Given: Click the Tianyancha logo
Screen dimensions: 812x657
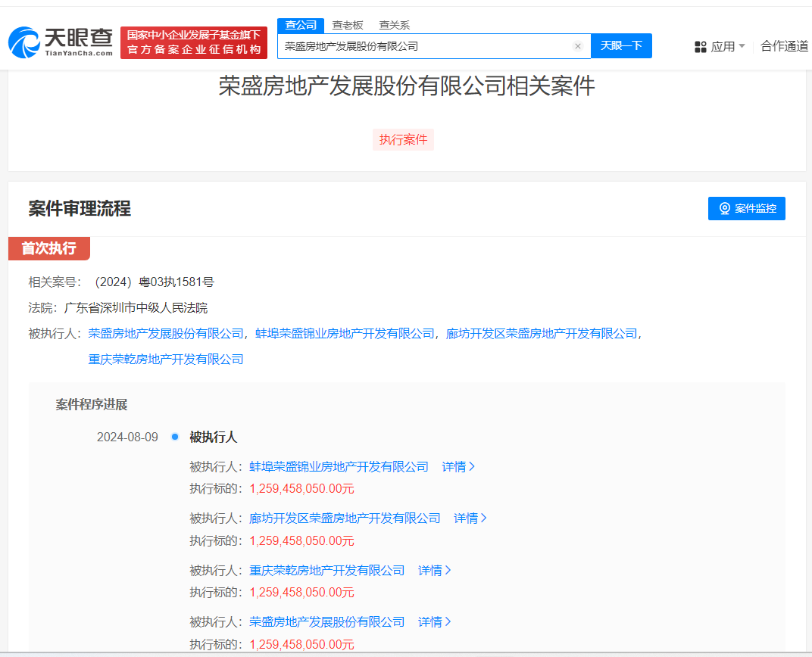Looking at the screenshot, I should point(59,42).
